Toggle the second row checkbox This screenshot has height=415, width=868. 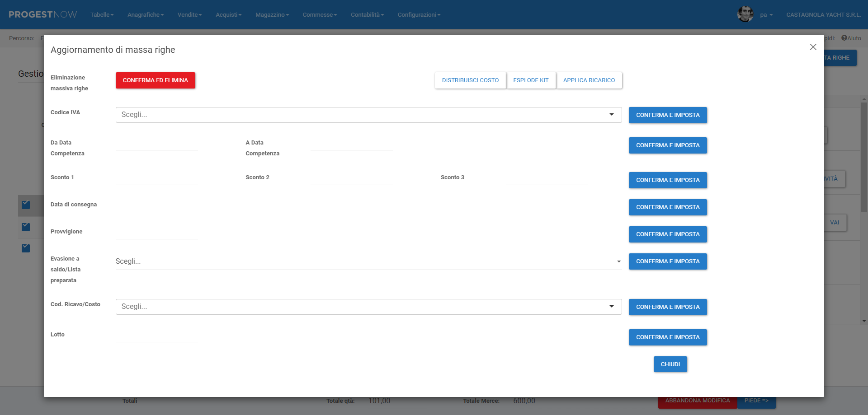26,227
